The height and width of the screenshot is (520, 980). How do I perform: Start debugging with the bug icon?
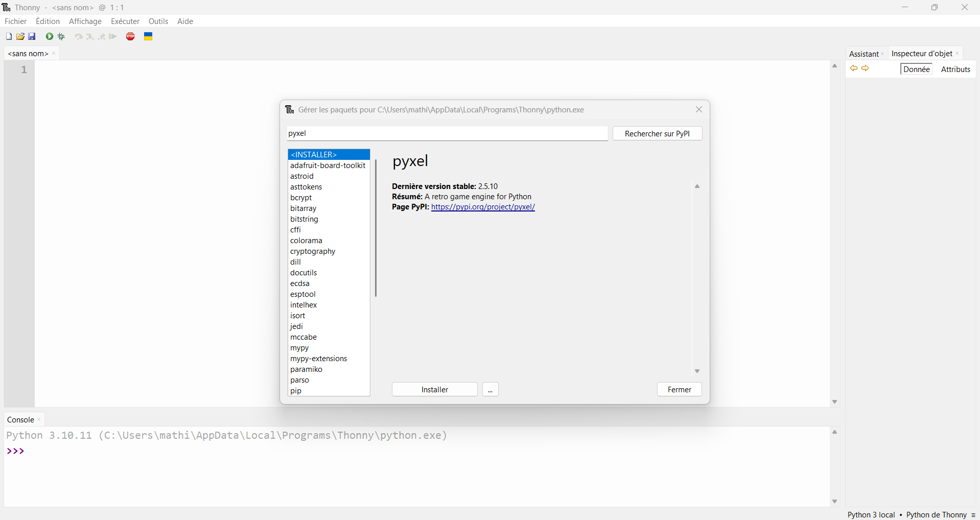(61, 36)
